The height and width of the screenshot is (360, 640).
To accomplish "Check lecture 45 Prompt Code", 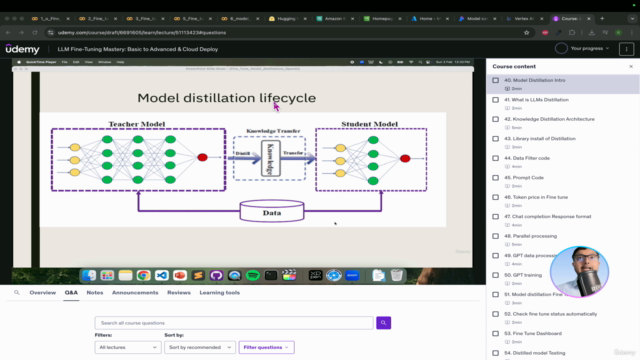I will (496, 178).
